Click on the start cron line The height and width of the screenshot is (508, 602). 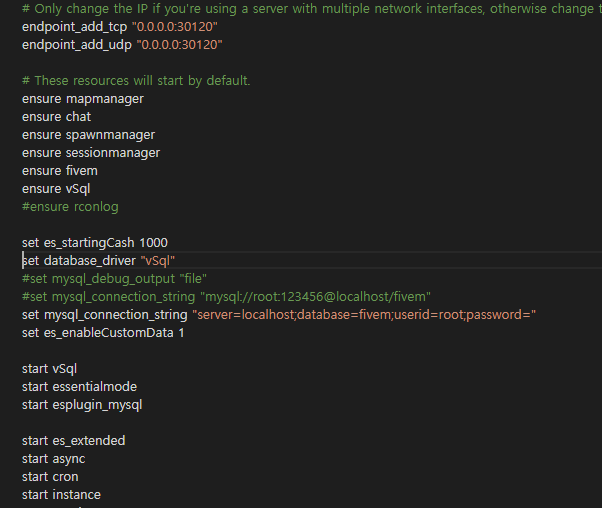pos(50,477)
